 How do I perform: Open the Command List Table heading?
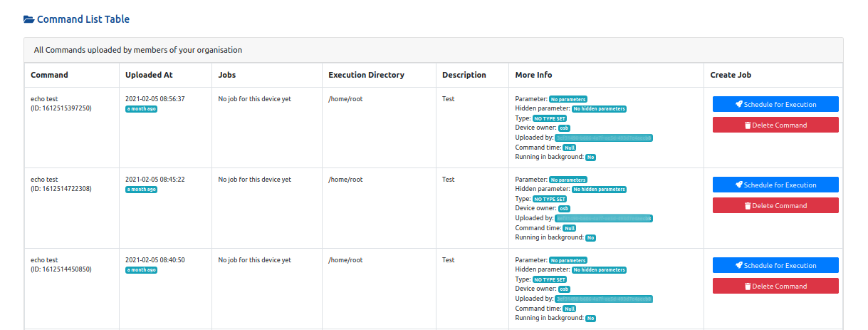tap(83, 19)
